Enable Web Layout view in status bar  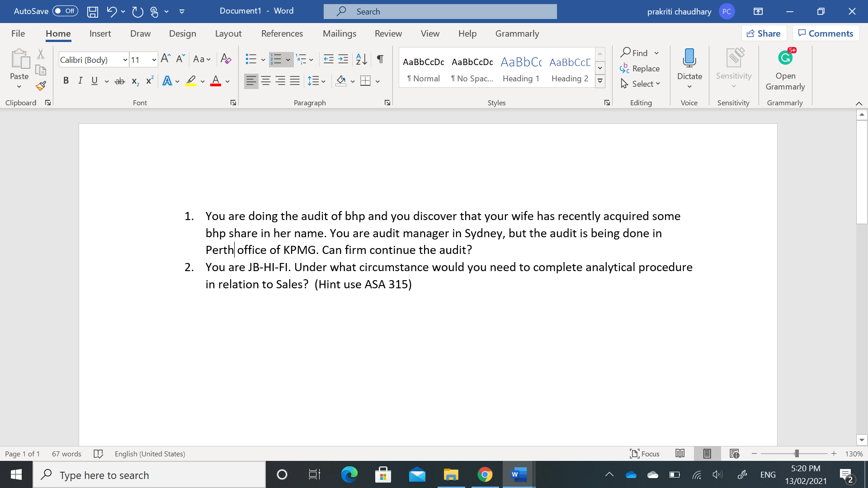(x=733, y=454)
